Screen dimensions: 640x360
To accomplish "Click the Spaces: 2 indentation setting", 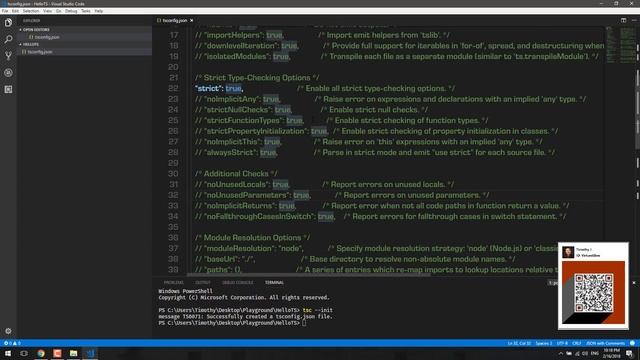I will pos(544,343).
